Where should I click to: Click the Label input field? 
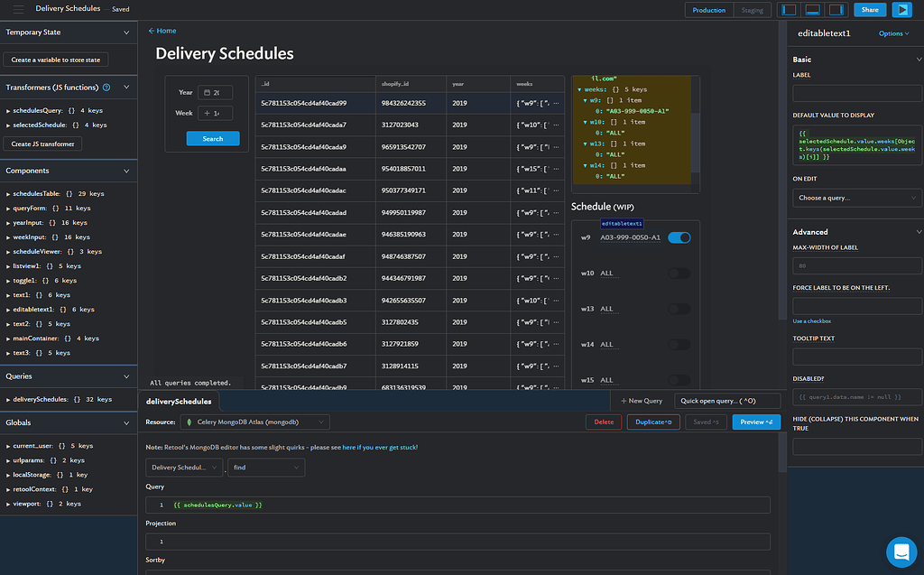click(x=855, y=93)
